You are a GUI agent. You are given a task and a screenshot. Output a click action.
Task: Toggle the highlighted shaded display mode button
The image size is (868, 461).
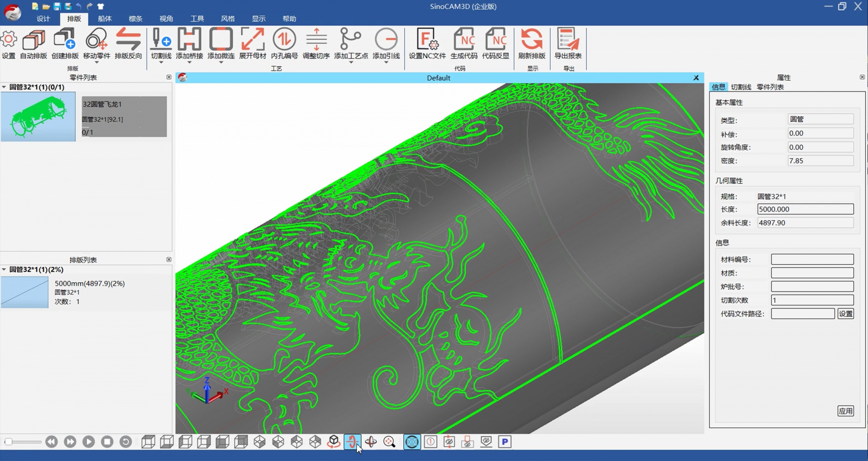[x=412, y=442]
